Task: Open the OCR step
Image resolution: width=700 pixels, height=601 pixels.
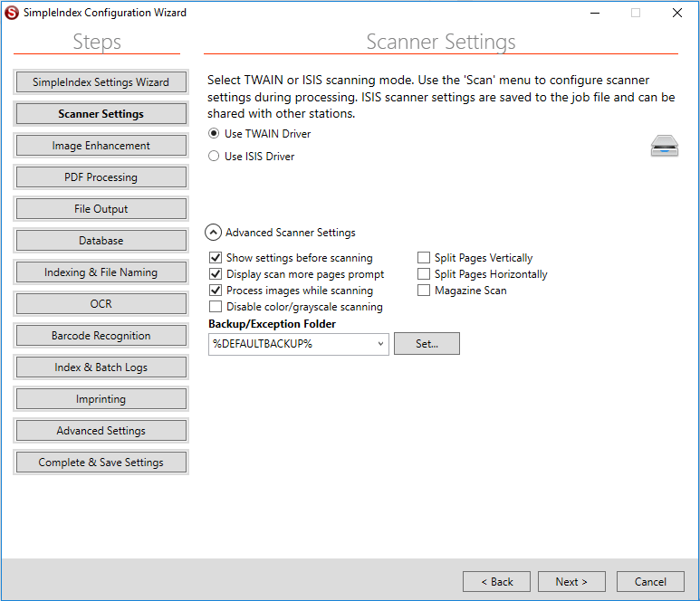Action: (101, 304)
